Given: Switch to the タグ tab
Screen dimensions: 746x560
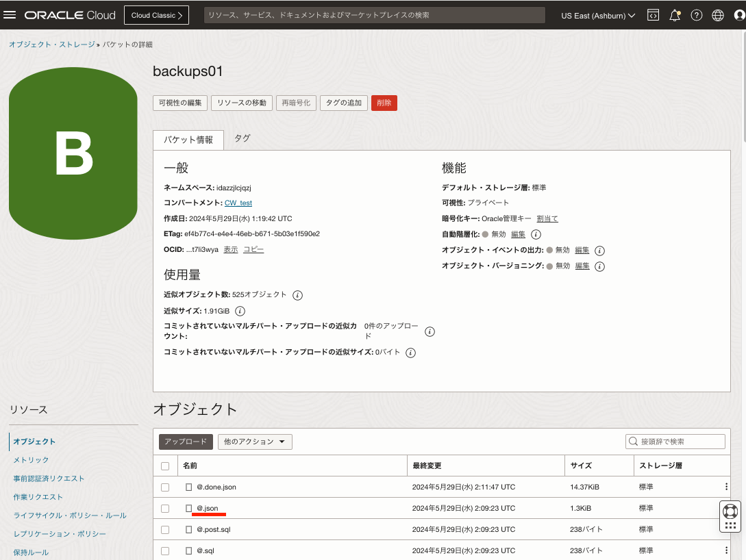Looking at the screenshot, I should point(243,138).
